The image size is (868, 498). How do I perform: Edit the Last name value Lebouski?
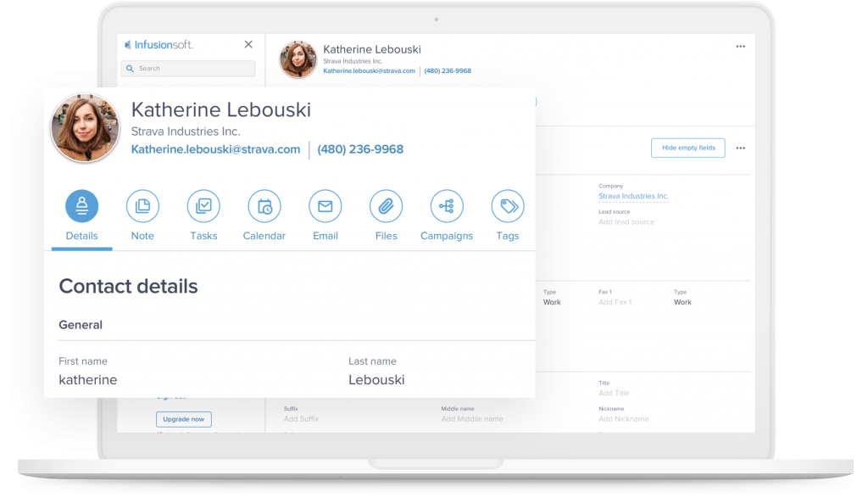click(x=376, y=380)
